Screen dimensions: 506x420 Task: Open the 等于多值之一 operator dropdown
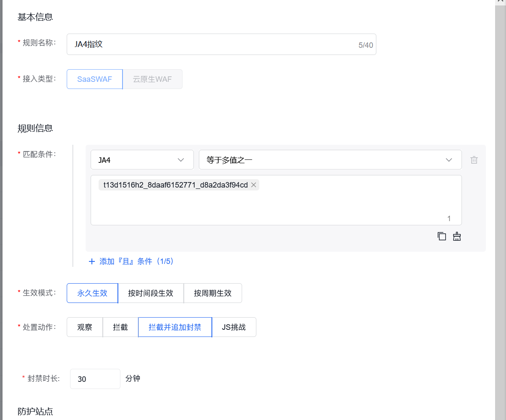(x=330, y=159)
